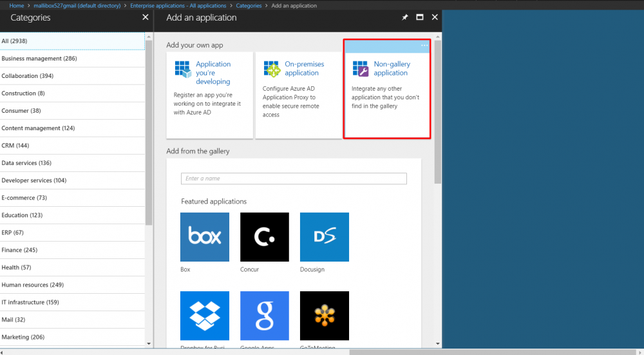
Task: Close the Add an application blade
Action: coord(435,17)
